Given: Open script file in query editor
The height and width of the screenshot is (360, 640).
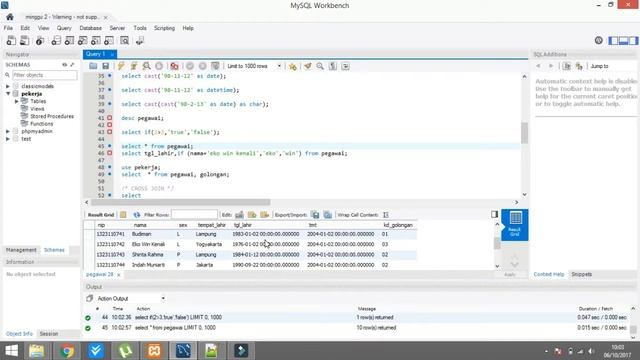Looking at the screenshot, I should point(93,66).
